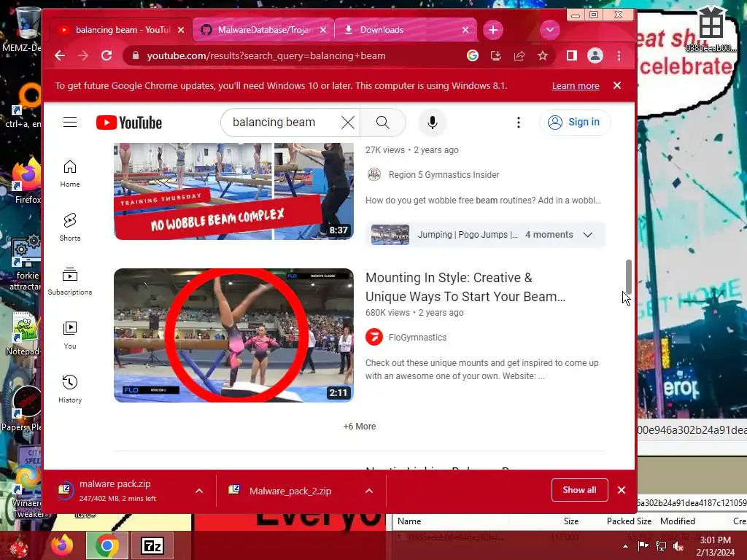
Task: Reload the YouTube results page
Action: (x=107, y=55)
